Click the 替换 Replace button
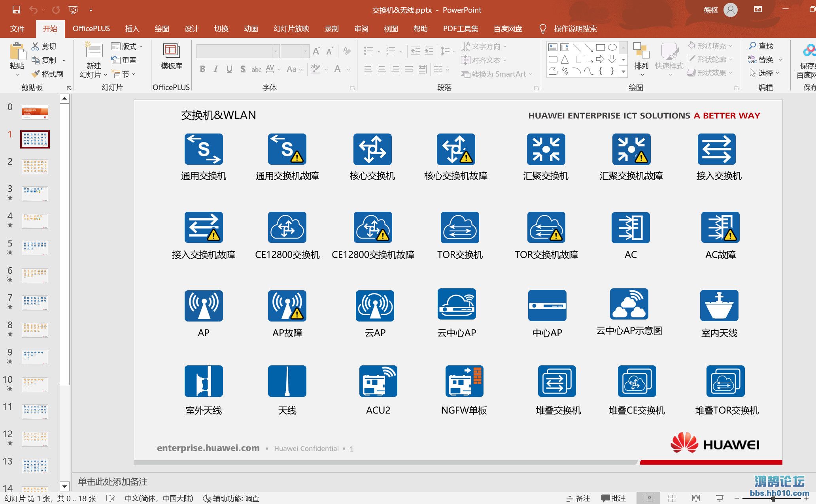 (x=760, y=59)
